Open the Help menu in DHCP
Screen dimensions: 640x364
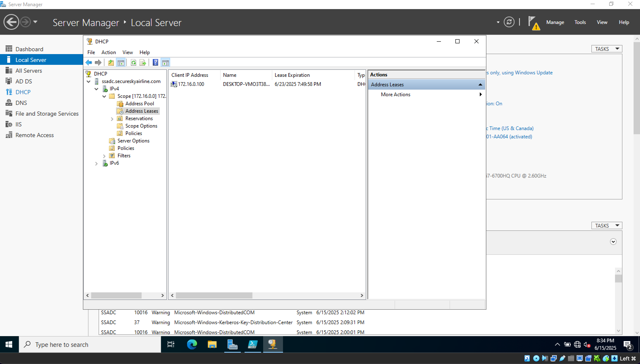[144, 52]
